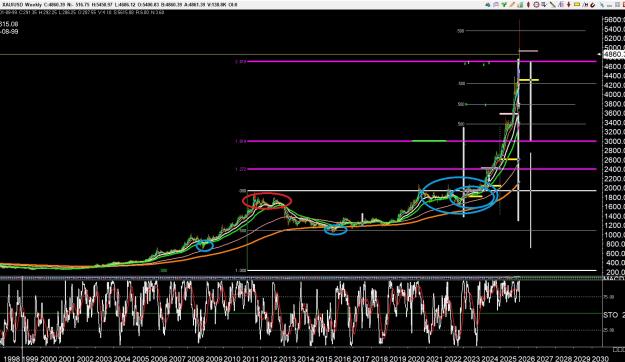Click the gray pointer toolbar icon
Screen dimensions: 625x362
pos(601,5)
